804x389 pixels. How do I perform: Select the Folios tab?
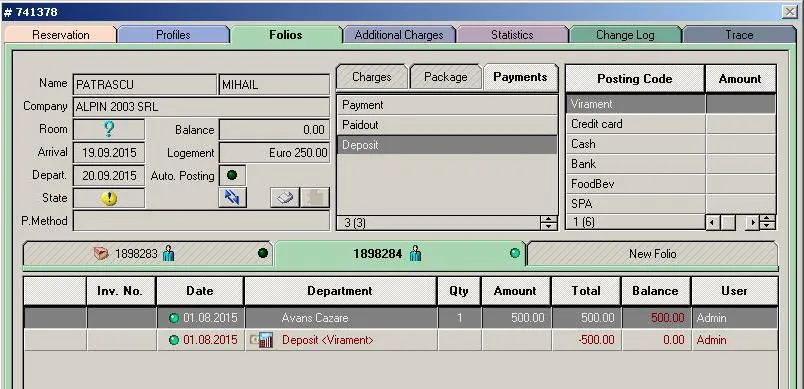coord(286,35)
